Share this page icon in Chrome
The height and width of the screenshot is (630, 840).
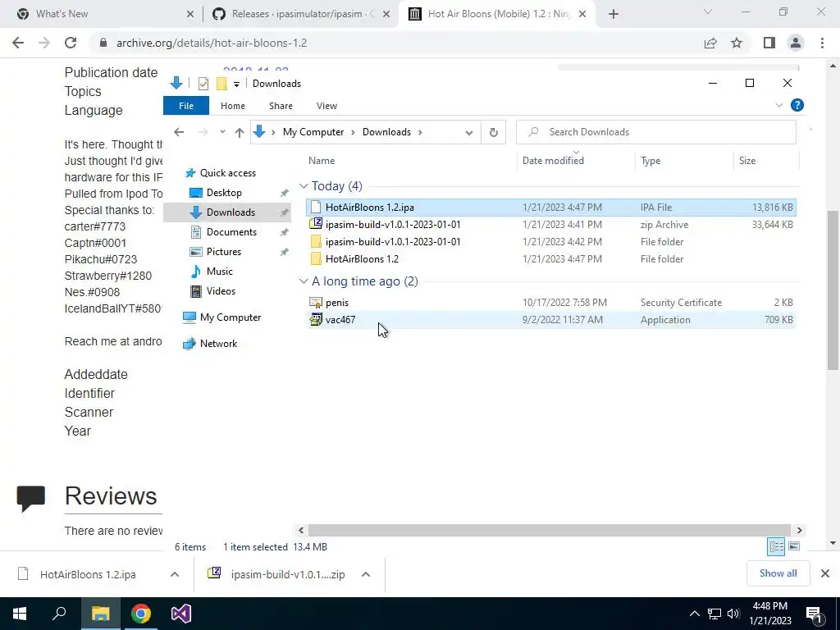tap(710, 43)
